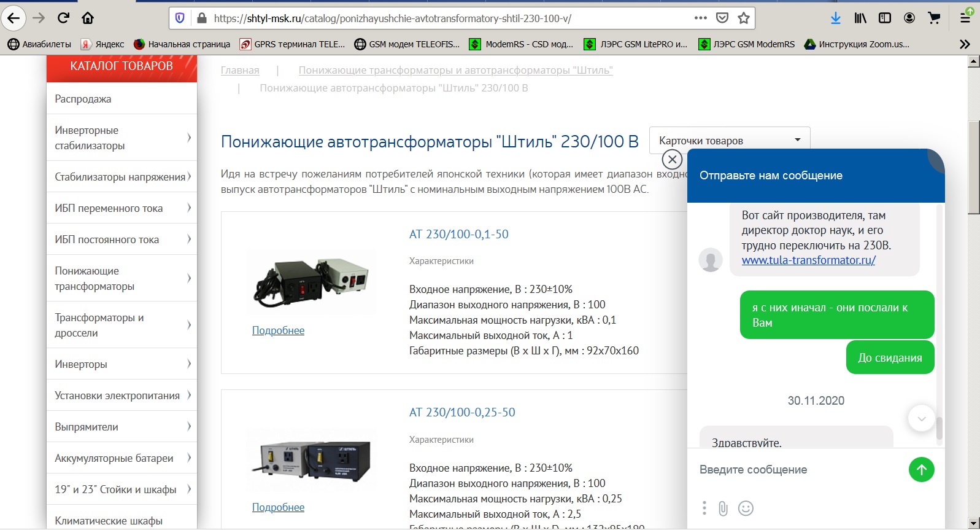Open the emoji picker in chat
Screen dimensions: 980x530
(x=746, y=509)
